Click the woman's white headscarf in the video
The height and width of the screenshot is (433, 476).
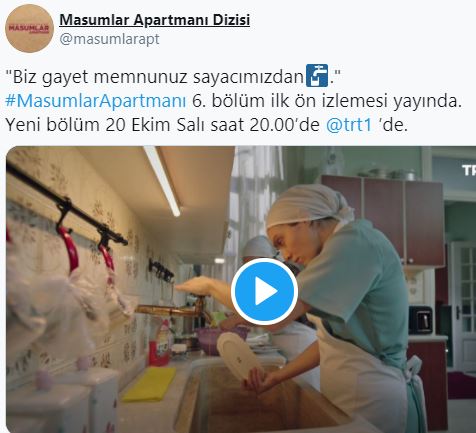click(x=308, y=203)
